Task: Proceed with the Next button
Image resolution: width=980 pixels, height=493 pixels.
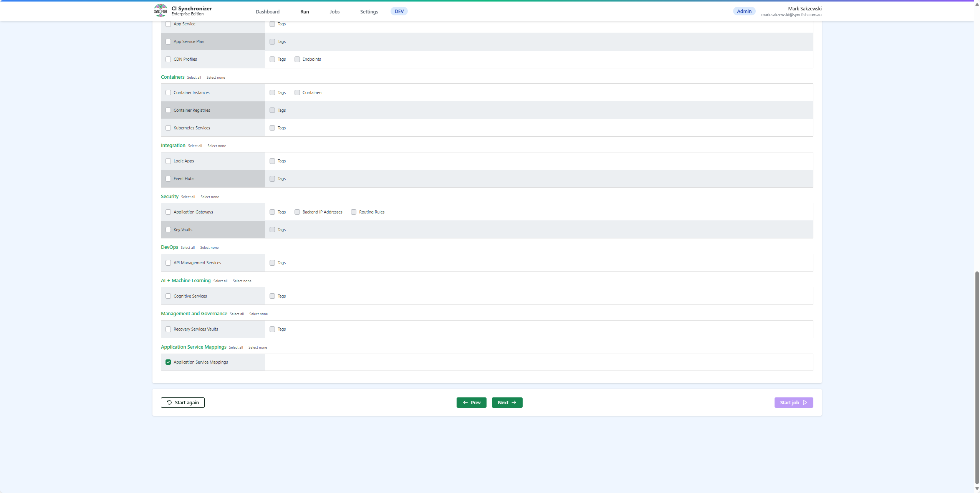Action: (507, 403)
